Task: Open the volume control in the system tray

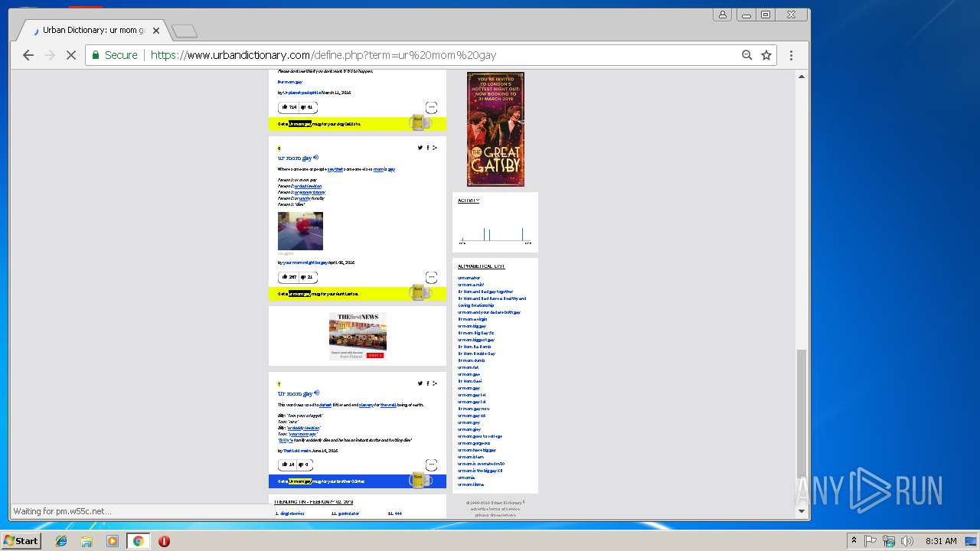Action: pyautogui.click(x=907, y=541)
